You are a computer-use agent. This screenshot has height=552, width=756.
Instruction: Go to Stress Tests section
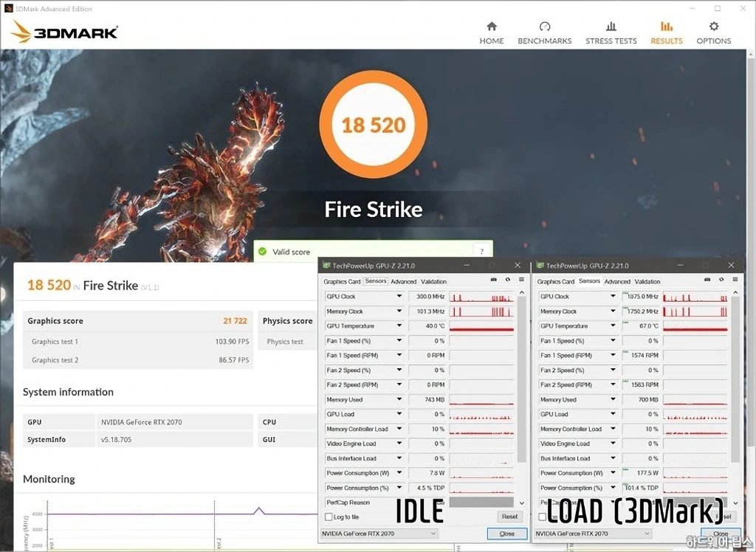click(611, 32)
